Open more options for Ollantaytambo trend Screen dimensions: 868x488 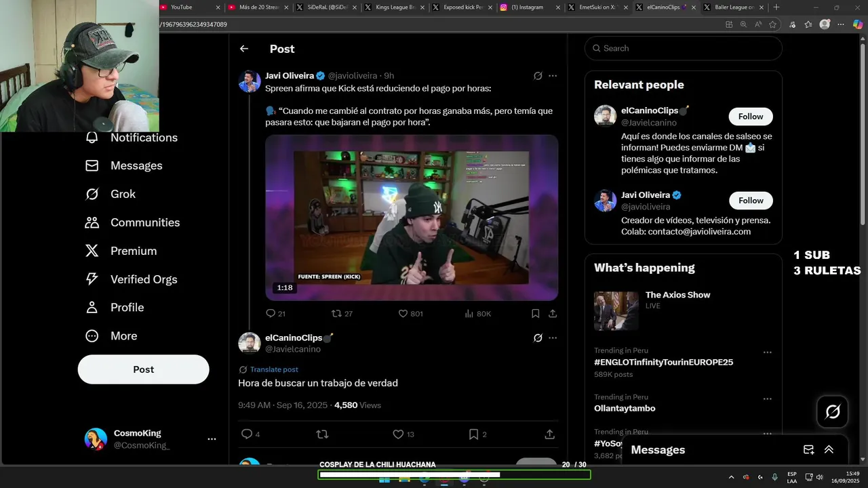(768, 399)
